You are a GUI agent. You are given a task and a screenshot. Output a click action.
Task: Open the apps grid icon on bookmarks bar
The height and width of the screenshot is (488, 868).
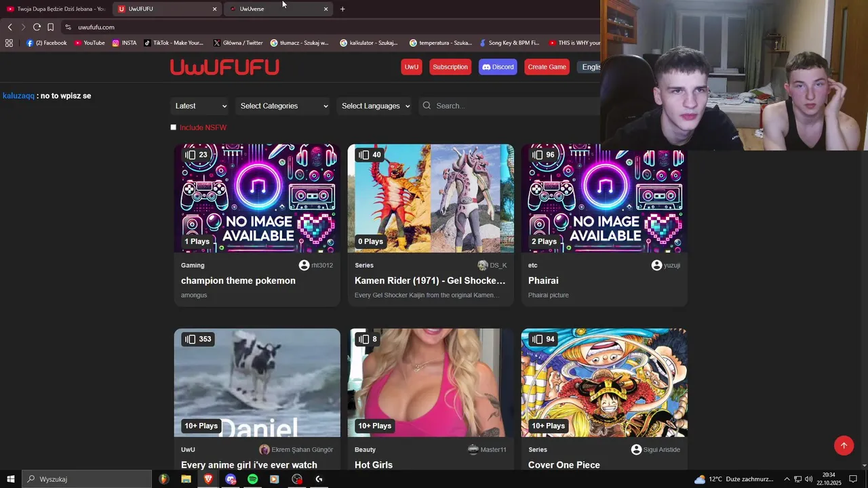tap(9, 43)
